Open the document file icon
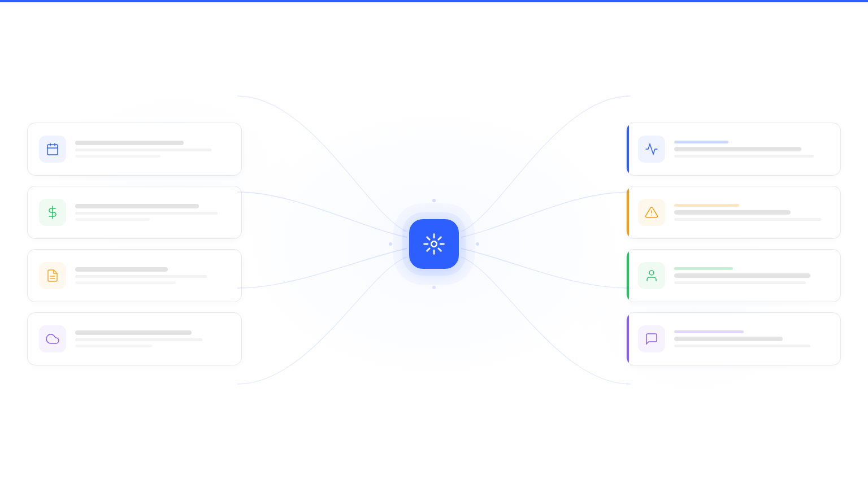868x488 pixels. tap(53, 276)
